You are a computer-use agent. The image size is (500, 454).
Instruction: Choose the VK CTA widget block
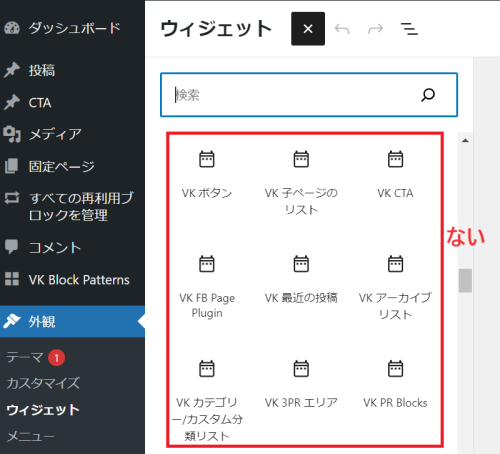[x=395, y=176]
